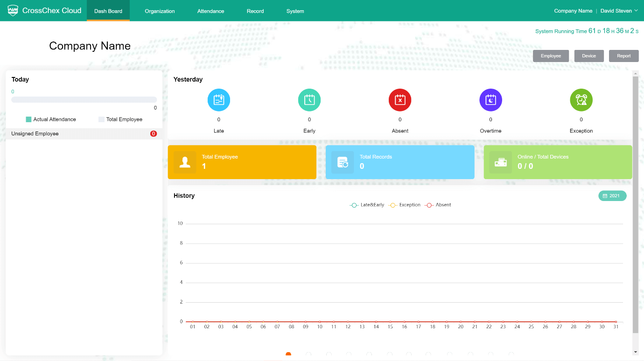This screenshot has width=644, height=361.
Task: Click the Online / Total Devices icon
Action: pos(500,162)
